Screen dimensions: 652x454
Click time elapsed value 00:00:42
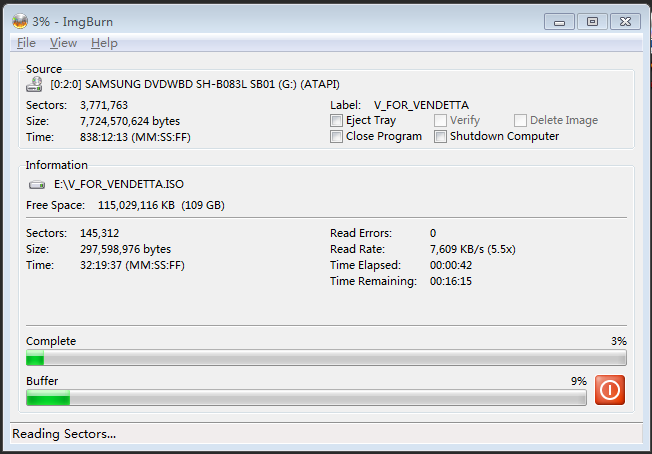pos(451,265)
